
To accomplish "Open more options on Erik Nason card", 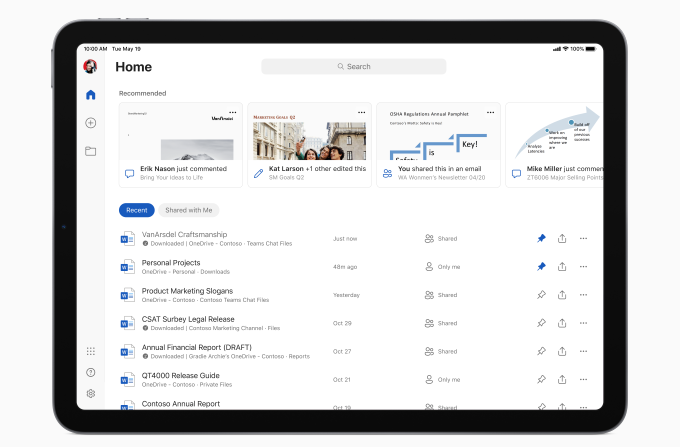I will pyautogui.click(x=232, y=112).
